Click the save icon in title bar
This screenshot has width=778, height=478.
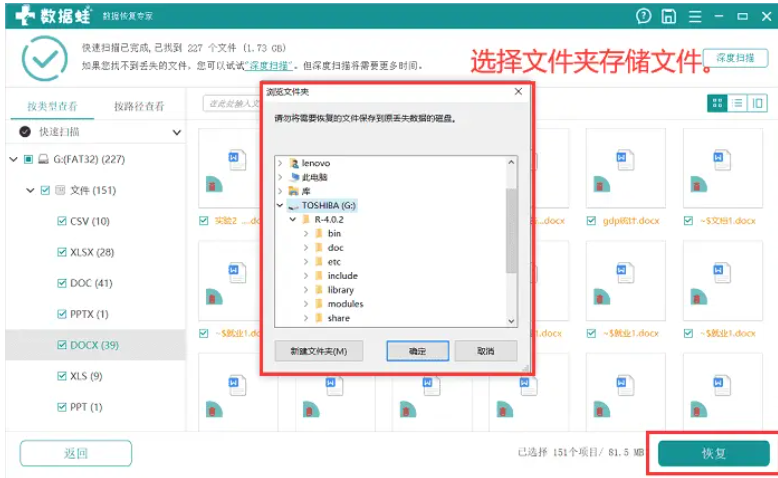click(668, 16)
